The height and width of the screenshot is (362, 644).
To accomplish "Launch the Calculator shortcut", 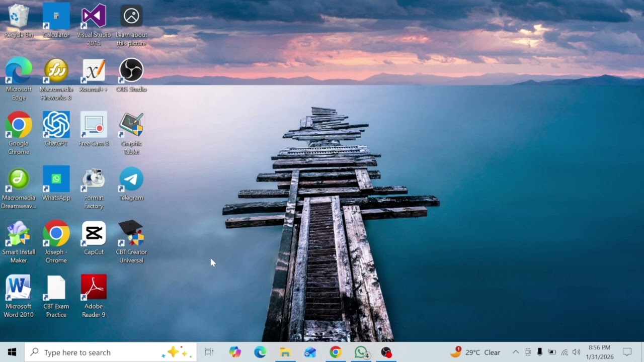I will [56, 21].
